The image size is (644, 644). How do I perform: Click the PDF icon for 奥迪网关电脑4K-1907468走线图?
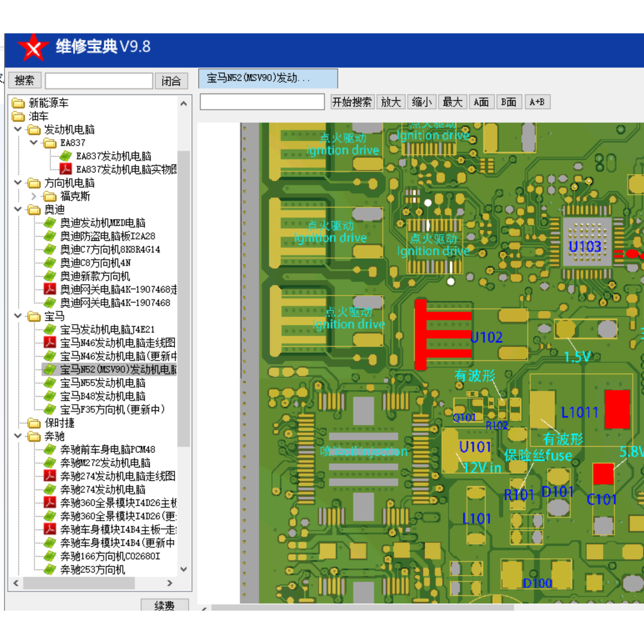click(x=50, y=289)
